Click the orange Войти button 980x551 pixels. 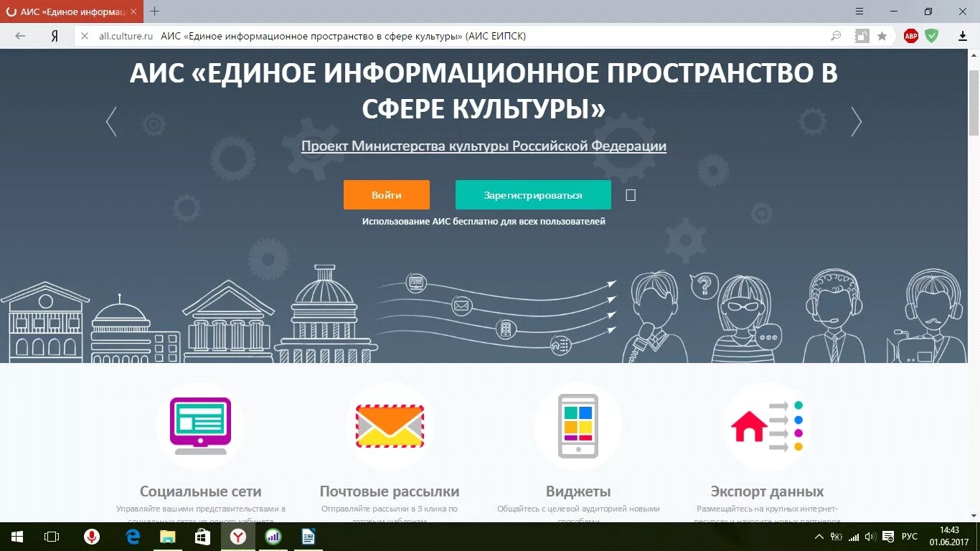coord(387,195)
